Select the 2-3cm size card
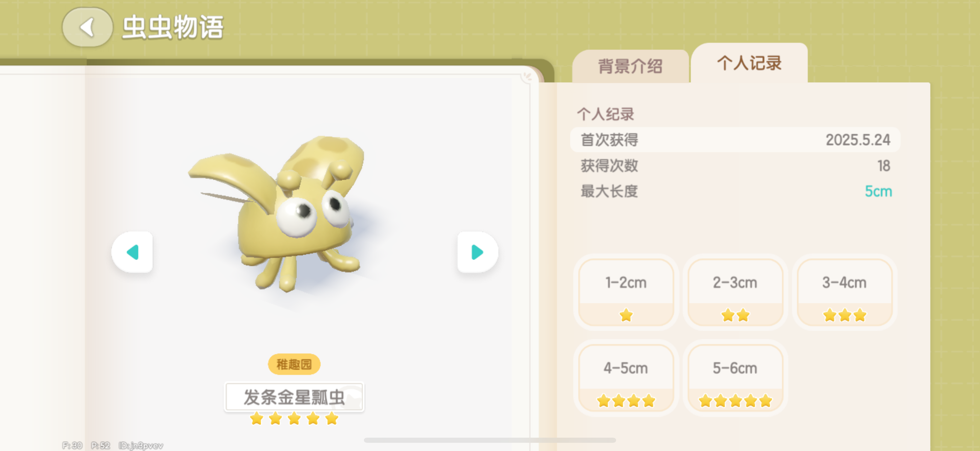The width and height of the screenshot is (980, 451). click(x=735, y=292)
